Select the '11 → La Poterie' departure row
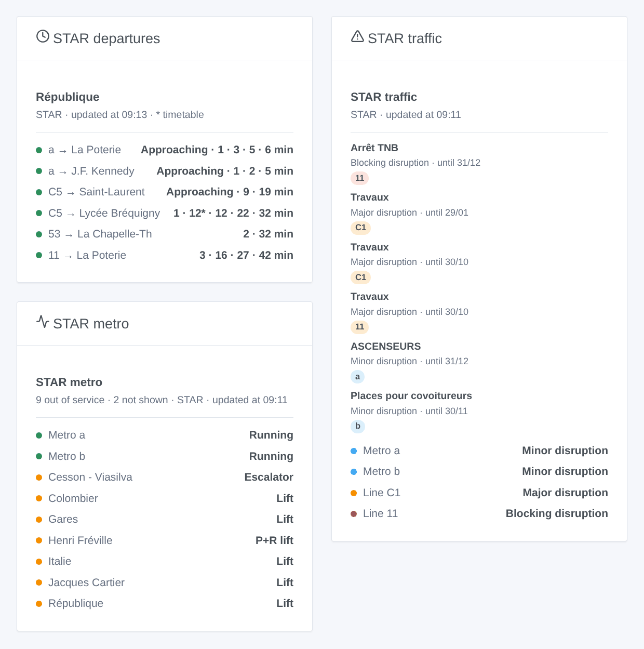This screenshot has width=644, height=649. (x=165, y=255)
